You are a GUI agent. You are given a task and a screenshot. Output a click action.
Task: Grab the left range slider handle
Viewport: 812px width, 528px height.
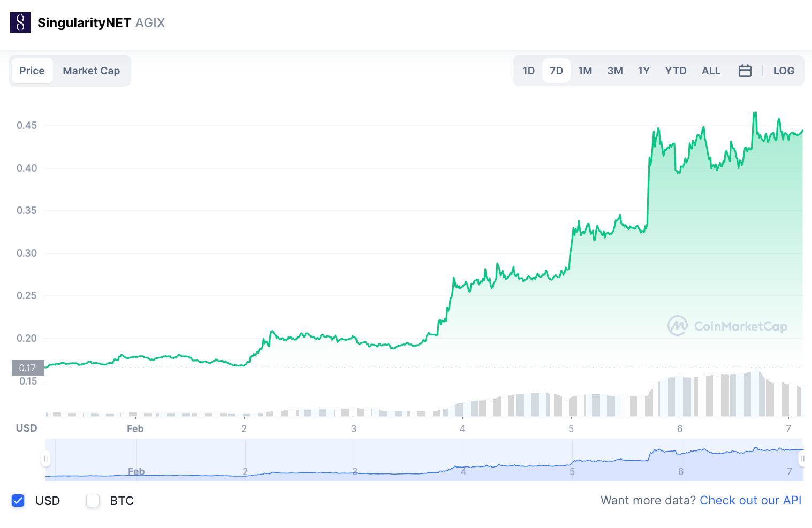46,458
